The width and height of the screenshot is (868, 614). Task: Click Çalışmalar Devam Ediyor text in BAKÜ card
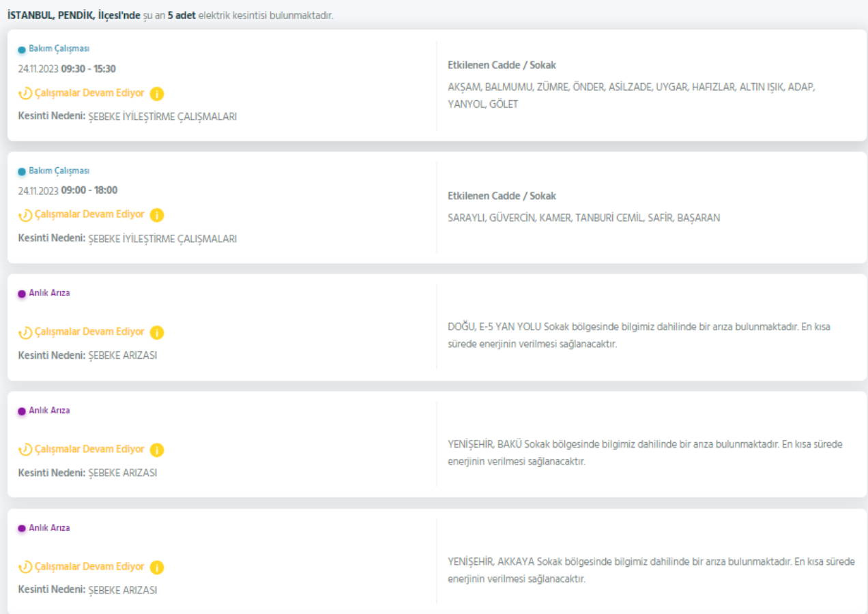(x=89, y=450)
